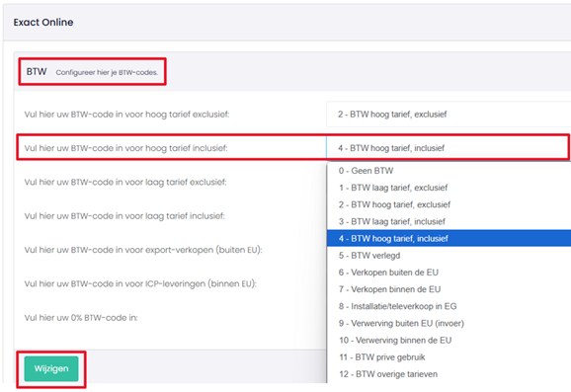This screenshot has height=392, width=571.
Task: Click label for laag tarief inclusief BTW-code
Action: tap(124, 216)
